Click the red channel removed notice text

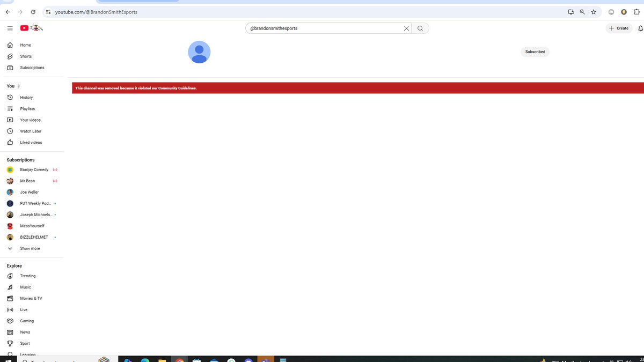point(136,88)
